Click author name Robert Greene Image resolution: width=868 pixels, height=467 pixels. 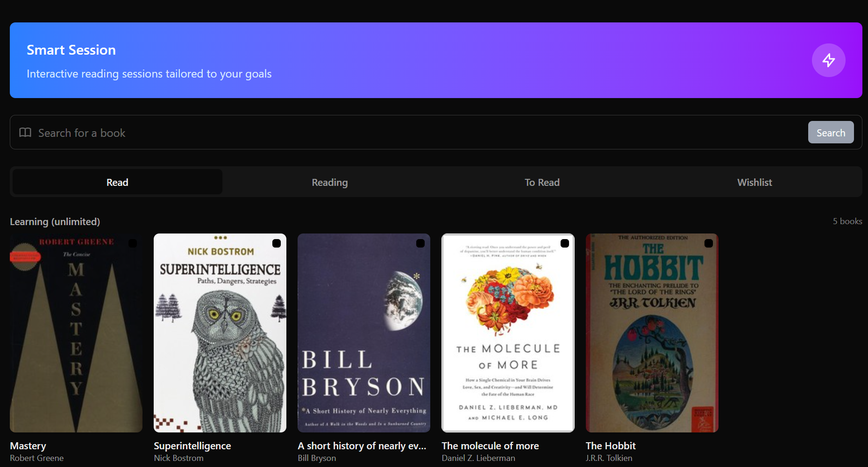click(37, 458)
